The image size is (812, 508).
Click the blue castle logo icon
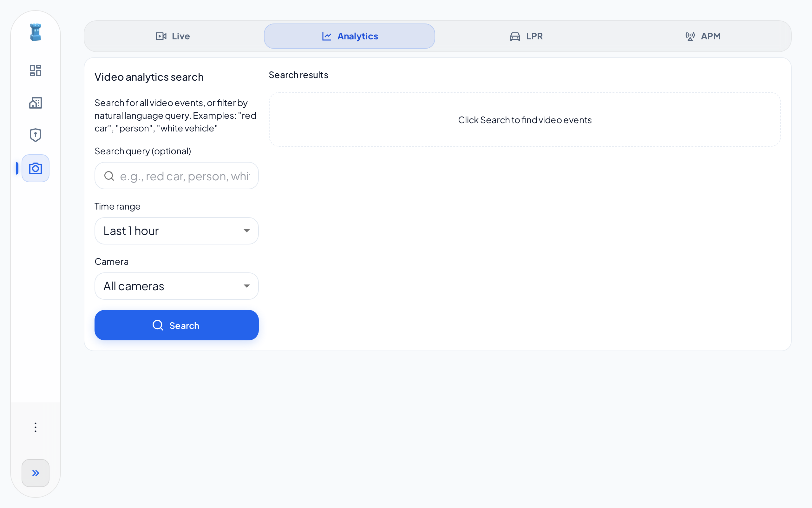[35, 32]
